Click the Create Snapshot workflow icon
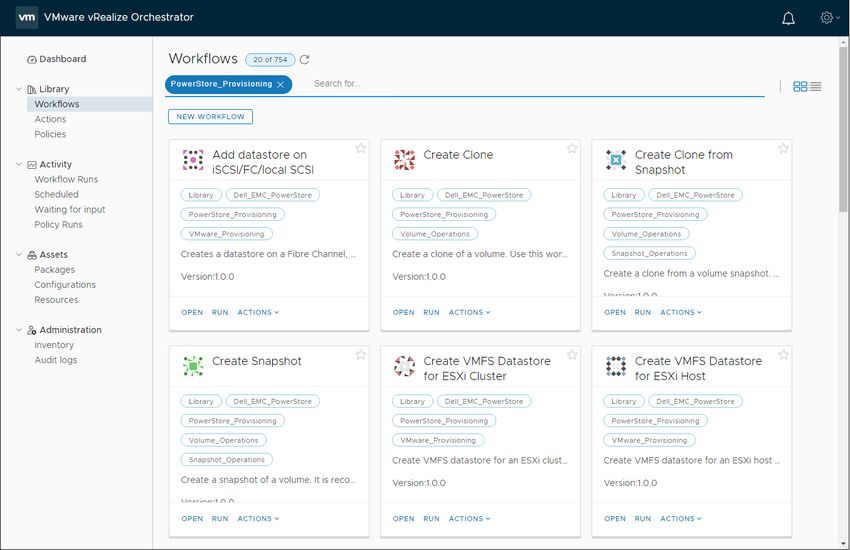 [193, 366]
